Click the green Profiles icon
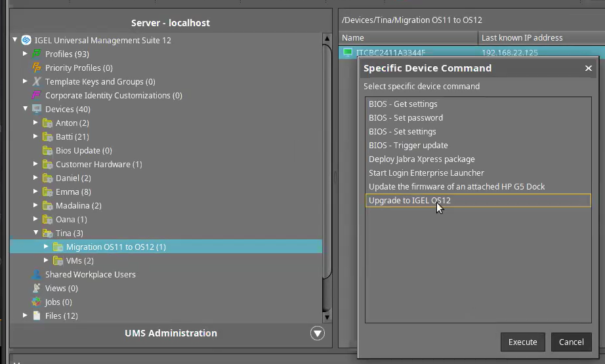 click(37, 54)
